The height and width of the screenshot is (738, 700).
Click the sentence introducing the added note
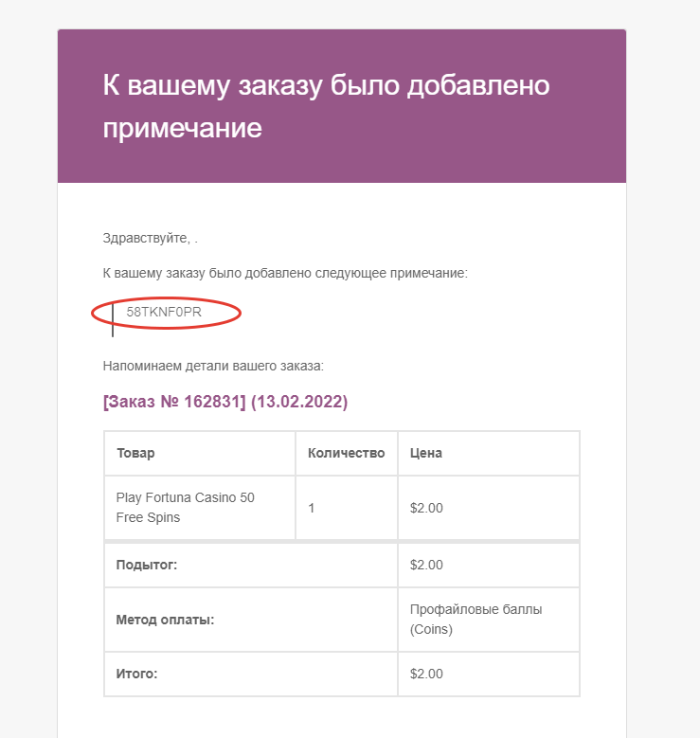[x=285, y=273]
